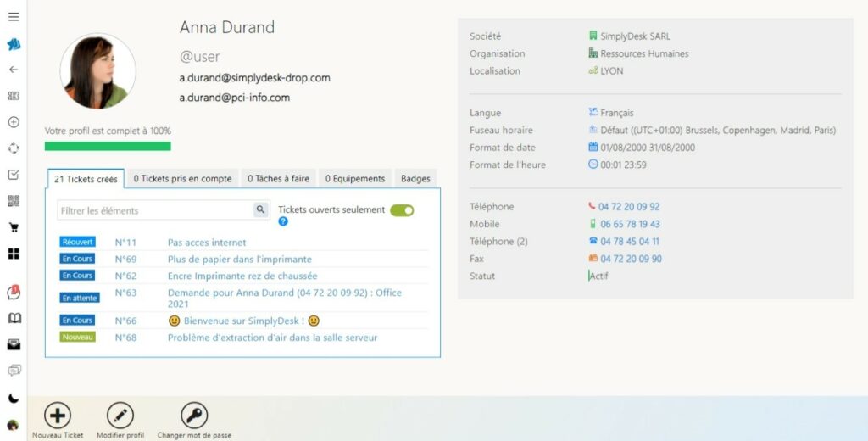This screenshot has height=441, width=868.
Task: Open chat notifications with the red badge
Action: coord(14,293)
